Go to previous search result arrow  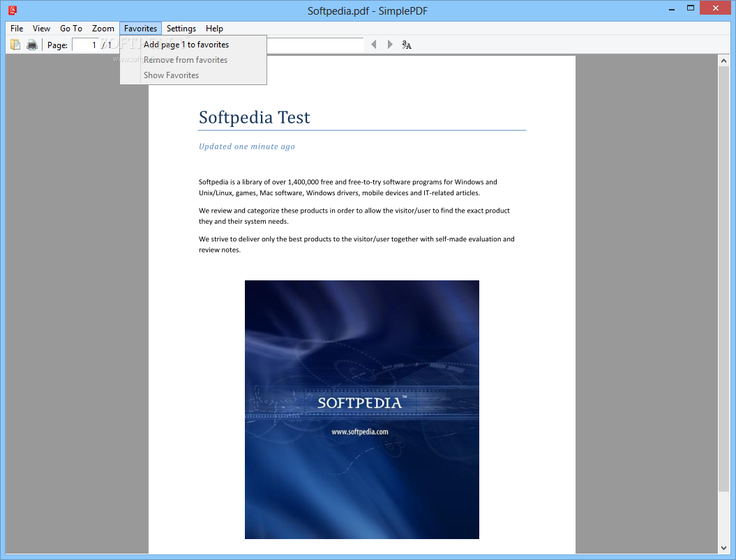coord(374,45)
